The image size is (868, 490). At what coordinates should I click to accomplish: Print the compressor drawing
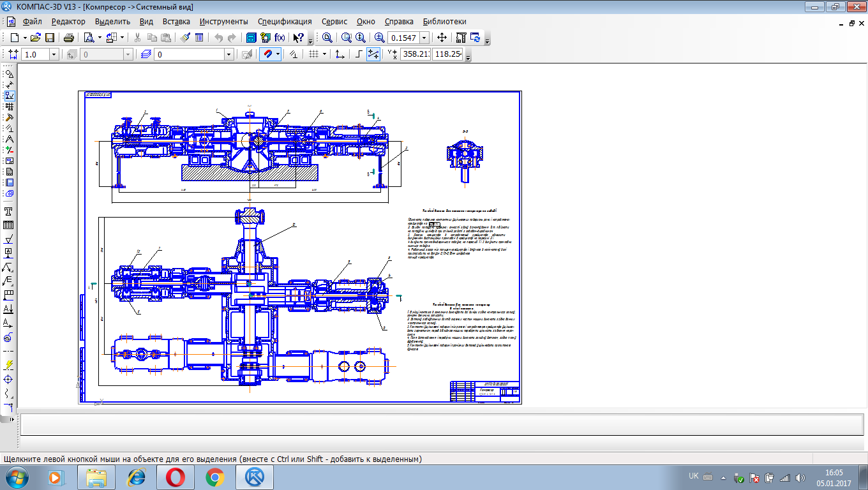coord(69,38)
